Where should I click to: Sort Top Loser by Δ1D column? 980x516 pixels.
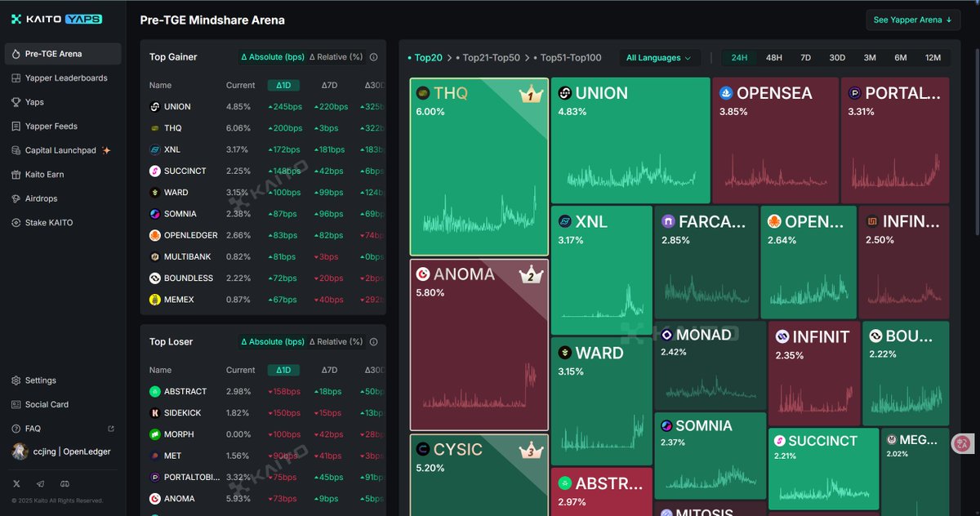pos(283,370)
